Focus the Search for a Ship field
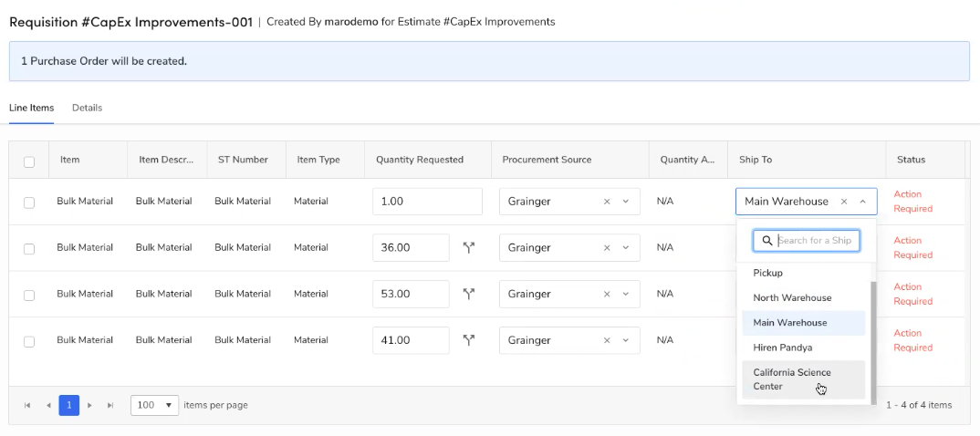This screenshot has width=980, height=436. [807, 241]
